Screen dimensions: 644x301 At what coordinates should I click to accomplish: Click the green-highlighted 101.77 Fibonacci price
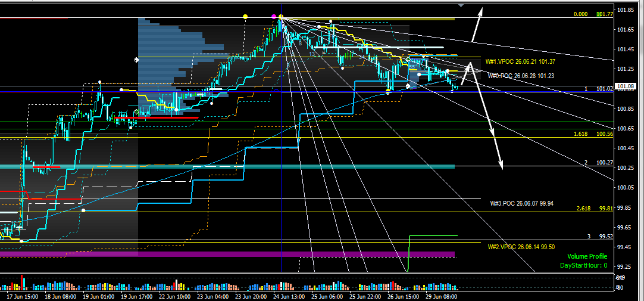(605, 14)
